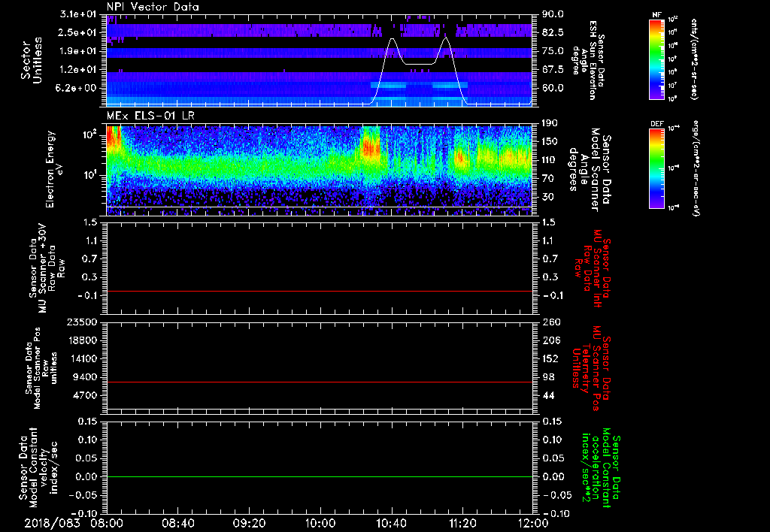Click the NF color scale bar
Image resolution: width=770 pixels, height=532 pixels.
(x=655, y=60)
